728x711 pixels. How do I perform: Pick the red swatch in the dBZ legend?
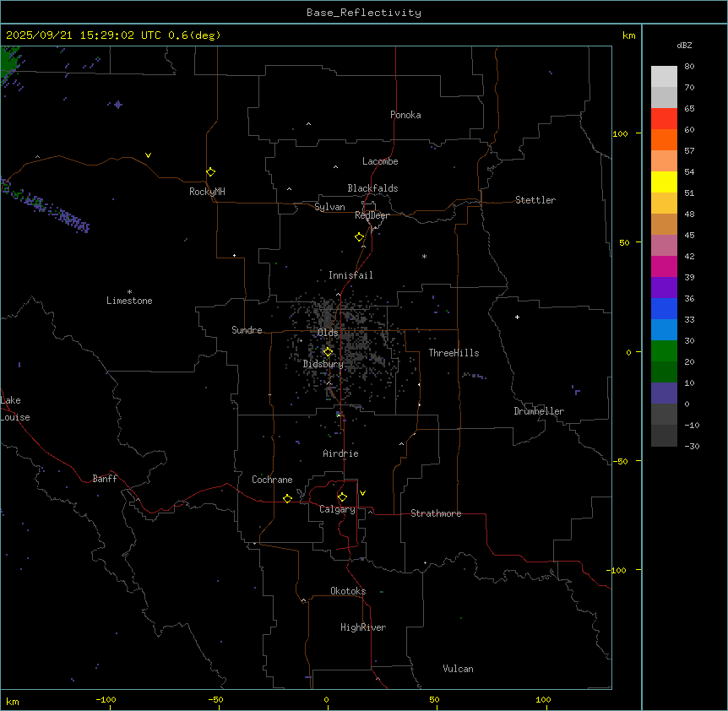(x=664, y=119)
